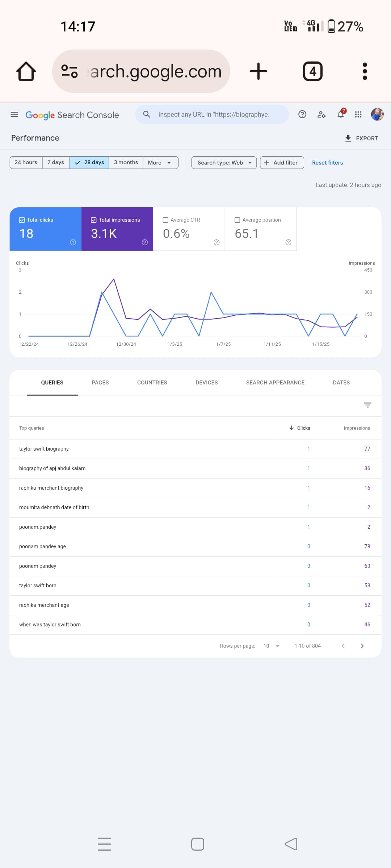Image resolution: width=391 pixels, height=868 pixels.
Task: Go to previous page of queries
Action: pos(343,646)
